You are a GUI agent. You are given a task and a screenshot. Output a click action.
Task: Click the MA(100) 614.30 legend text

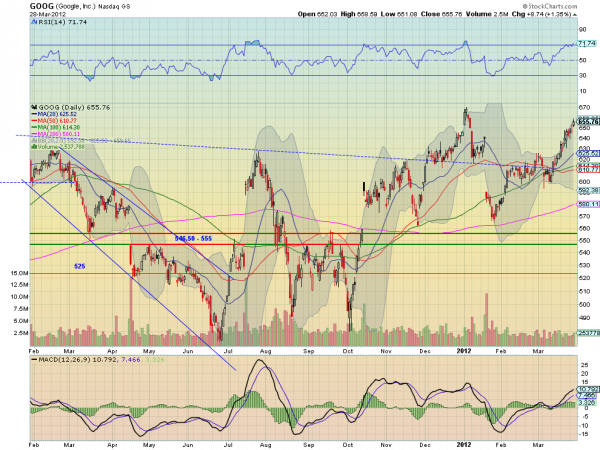tap(59, 127)
